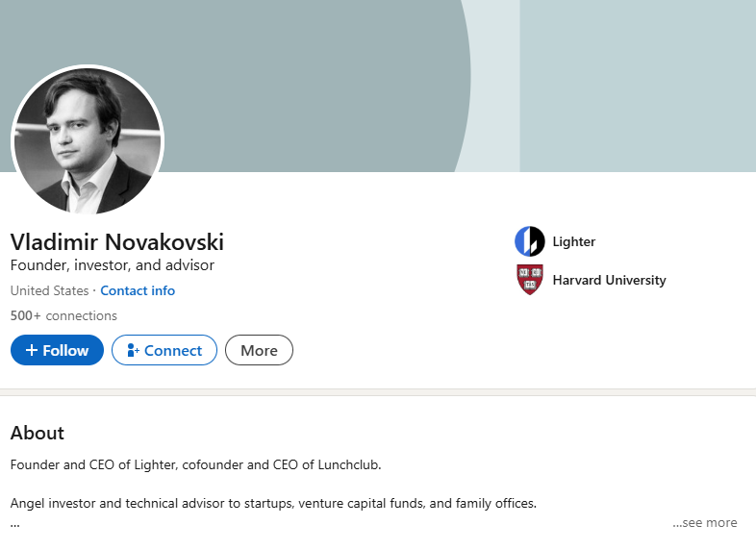Expand About with 'see more'
This screenshot has height=550, width=756.
click(705, 523)
